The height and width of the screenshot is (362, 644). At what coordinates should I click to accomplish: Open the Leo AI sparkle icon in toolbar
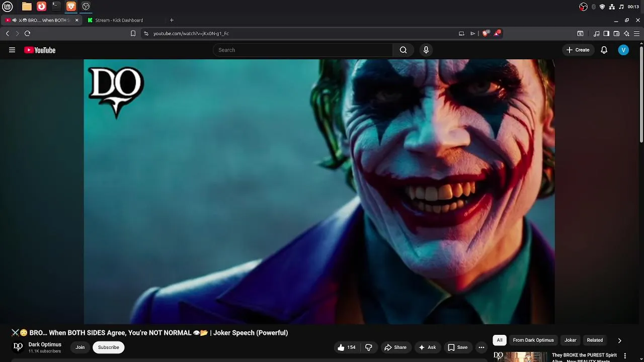coord(626,33)
